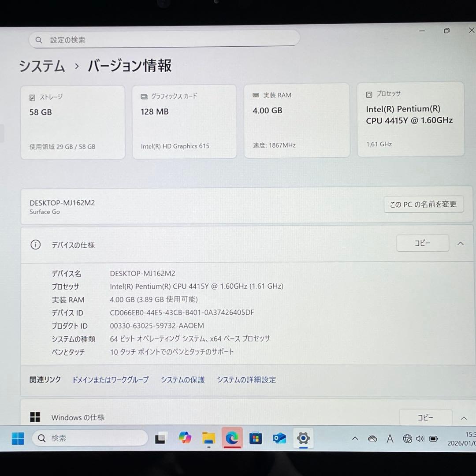Open Microsoft Store from the taskbar
476x476 pixels.
click(x=256, y=438)
